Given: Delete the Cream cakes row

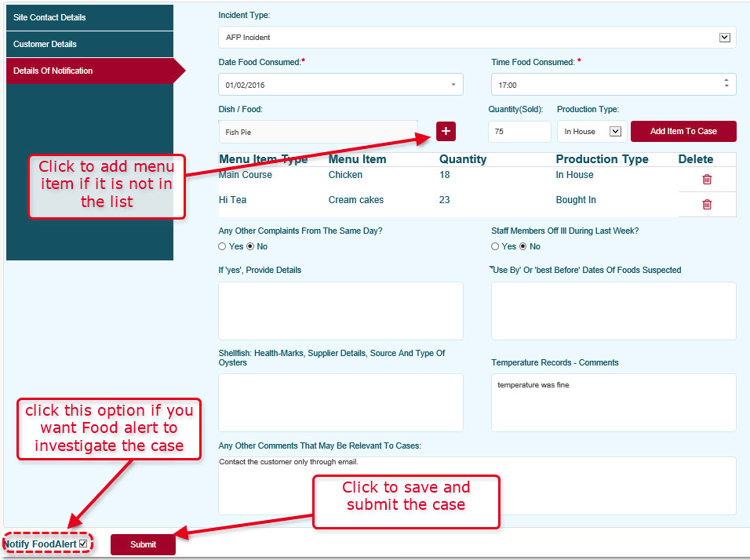Looking at the screenshot, I should pyautogui.click(x=706, y=205).
